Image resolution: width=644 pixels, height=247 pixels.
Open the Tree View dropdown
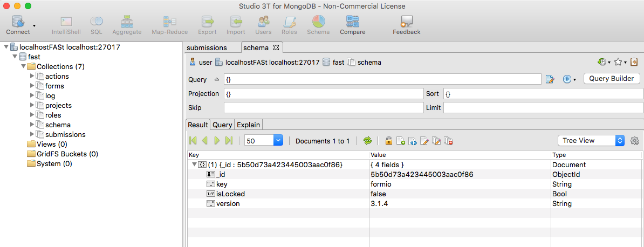591,141
